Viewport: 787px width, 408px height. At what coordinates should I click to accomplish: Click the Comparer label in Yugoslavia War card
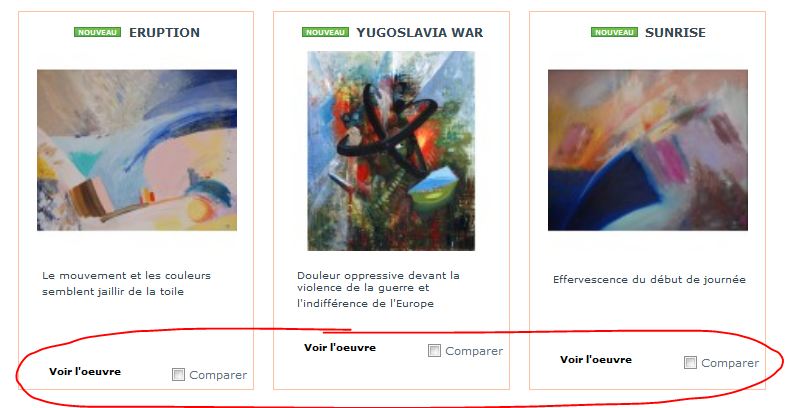474,351
